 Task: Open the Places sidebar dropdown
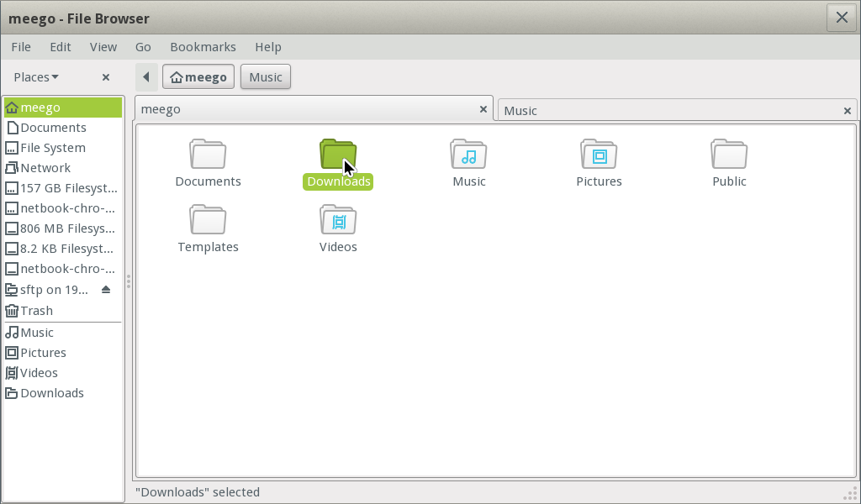tap(36, 77)
